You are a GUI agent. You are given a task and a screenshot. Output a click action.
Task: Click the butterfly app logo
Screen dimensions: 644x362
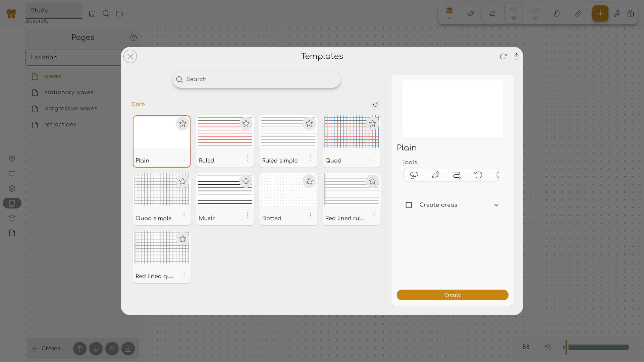pos(11,14)
